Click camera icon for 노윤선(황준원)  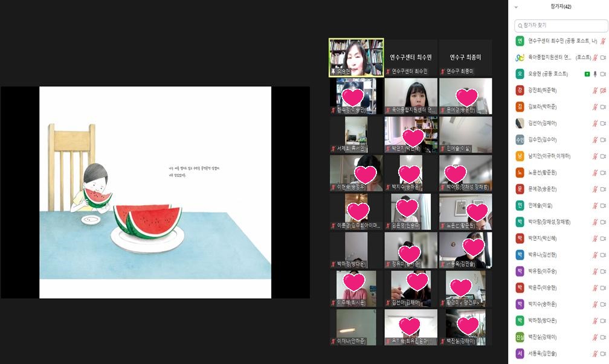[x=603, y=173]
